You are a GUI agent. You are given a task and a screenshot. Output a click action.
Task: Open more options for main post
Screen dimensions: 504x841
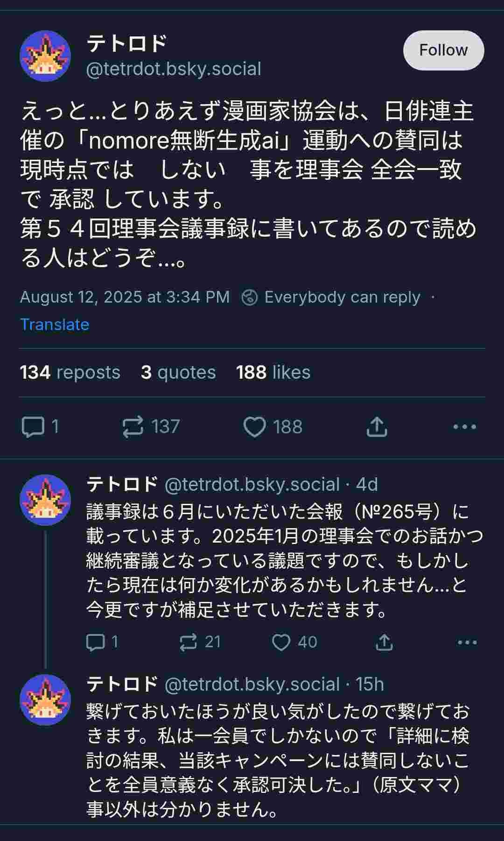coord(464,427)
